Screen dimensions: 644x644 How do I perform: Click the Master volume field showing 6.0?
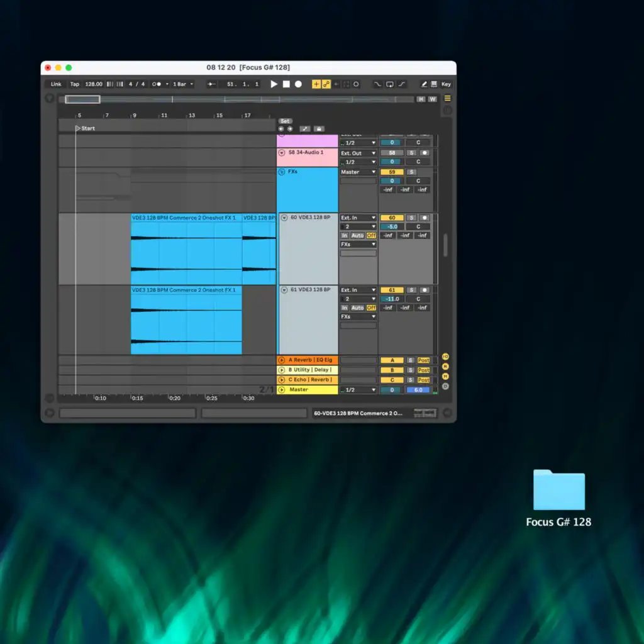[x=418, y=390]
